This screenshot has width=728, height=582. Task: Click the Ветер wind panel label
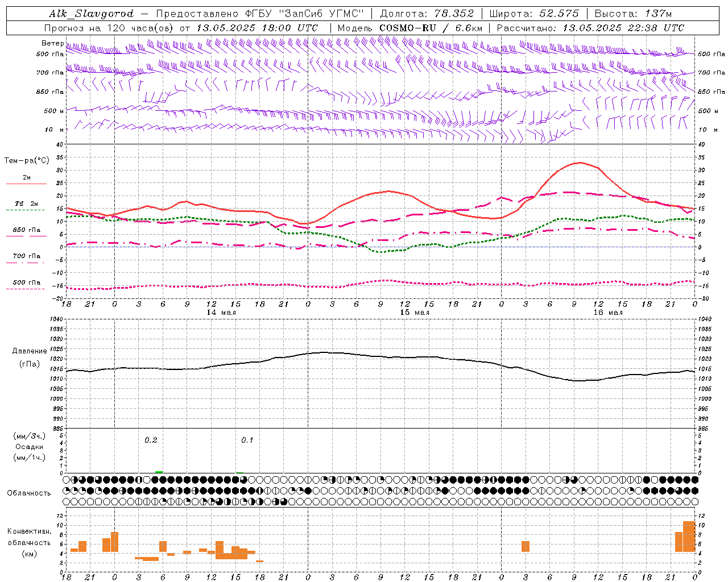click(52, 43)
